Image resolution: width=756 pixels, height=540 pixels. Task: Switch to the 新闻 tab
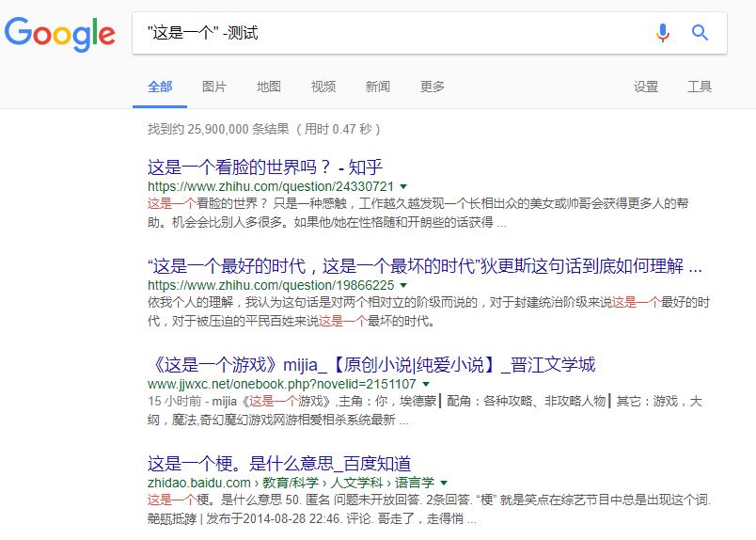pos(377,87)
